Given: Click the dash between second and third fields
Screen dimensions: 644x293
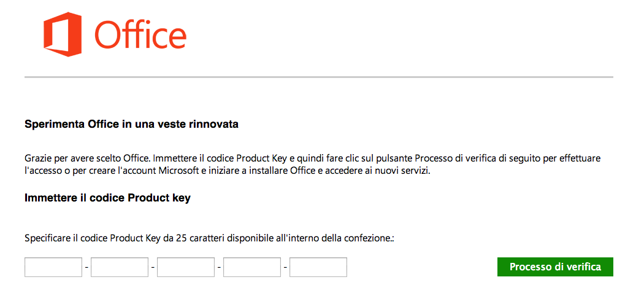Looking at the screenshot, I should pos(153,267).
